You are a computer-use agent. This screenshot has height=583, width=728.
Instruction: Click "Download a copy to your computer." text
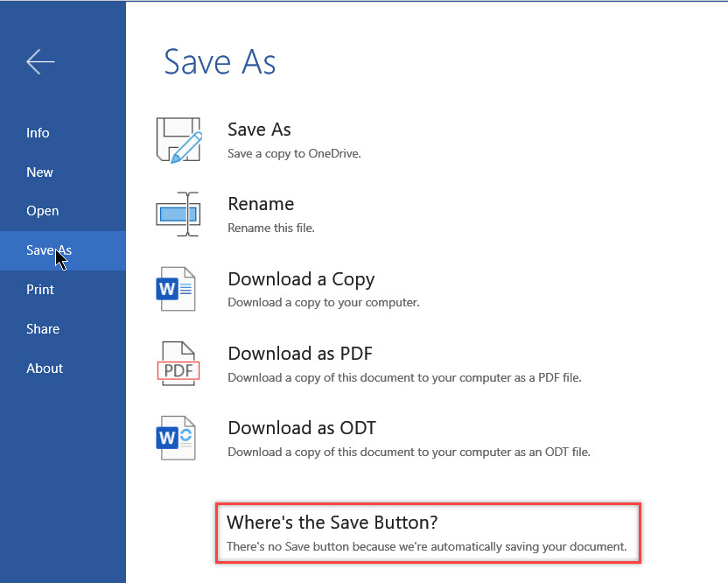coord(324,302)
